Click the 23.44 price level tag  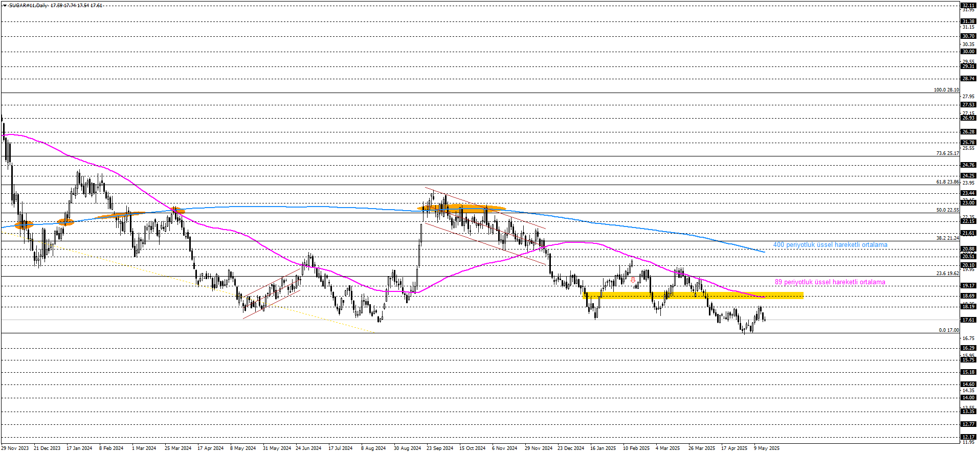pos(968,193)
